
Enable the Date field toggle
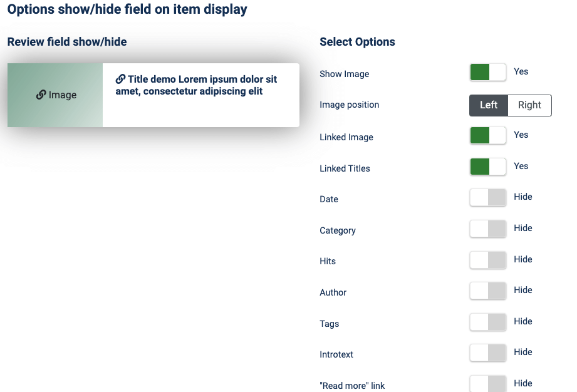pos(488,197)
